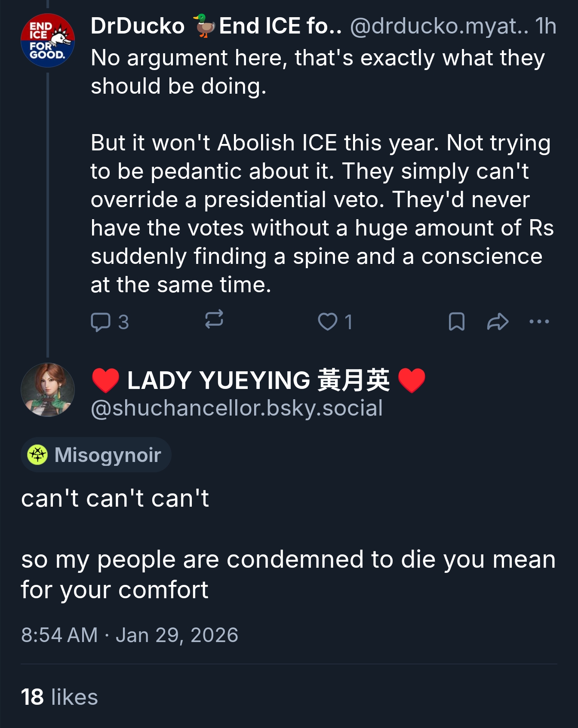Like DrDucko's post with heart icon

pos(327,321)
